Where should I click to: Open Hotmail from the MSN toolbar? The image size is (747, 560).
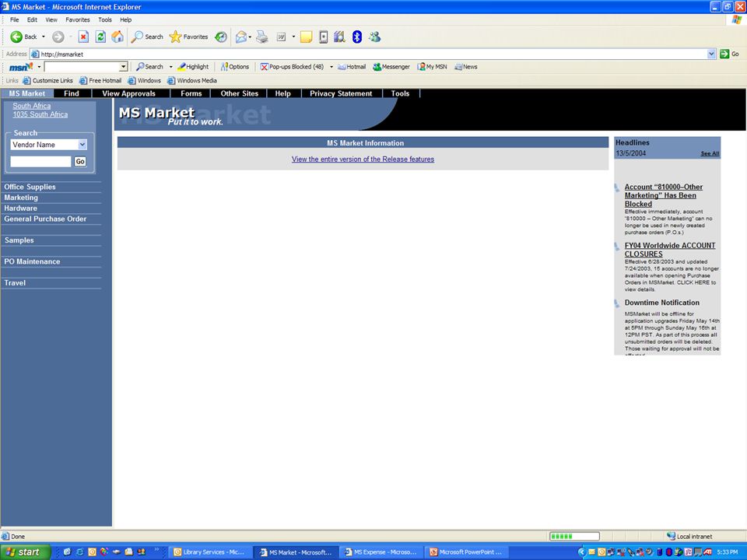352,67
